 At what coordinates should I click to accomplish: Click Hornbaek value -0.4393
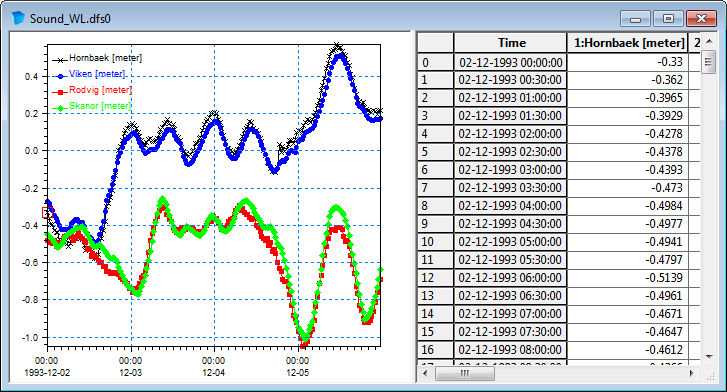[628, 170]
